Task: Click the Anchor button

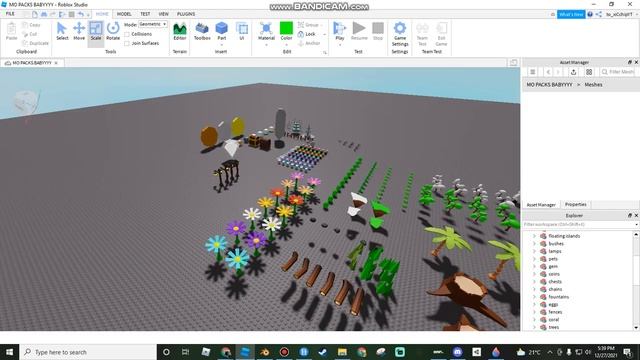Action: pos(309,43)
